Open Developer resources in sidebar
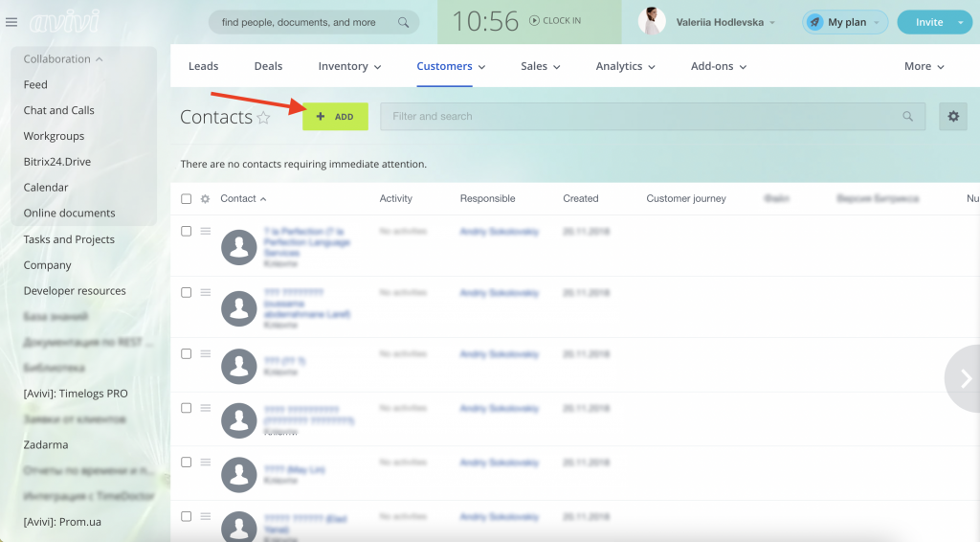This screenshot has height=542, width=980. pos(75,291)
